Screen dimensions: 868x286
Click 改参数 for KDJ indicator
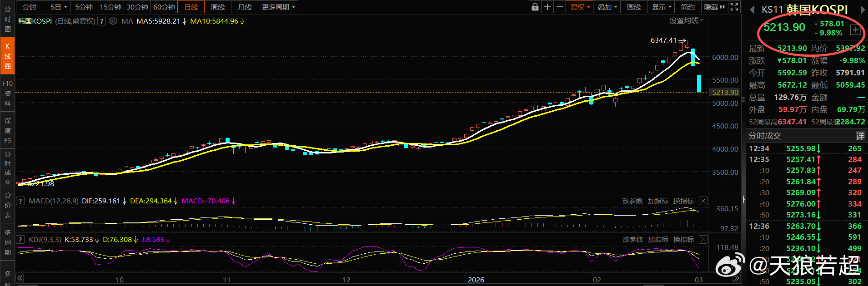tap(632, 239)
